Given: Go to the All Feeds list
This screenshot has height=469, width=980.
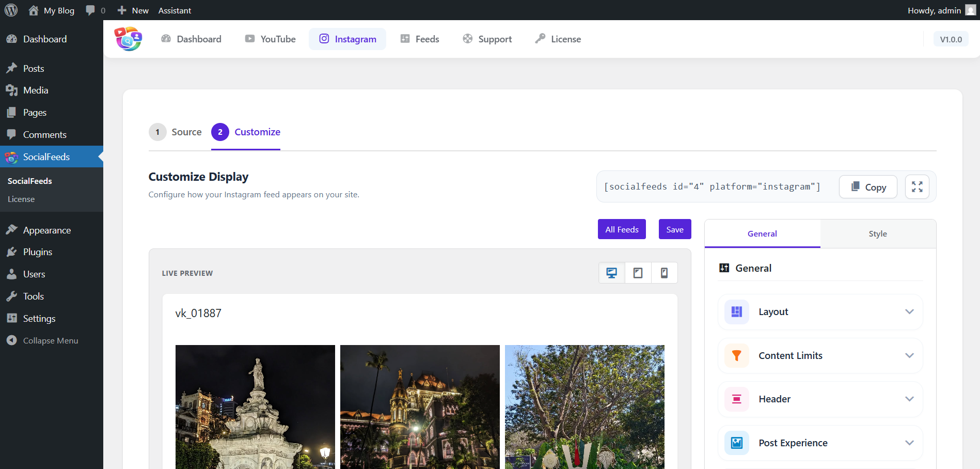Looking at the screenshot, I should click(622, 229).
